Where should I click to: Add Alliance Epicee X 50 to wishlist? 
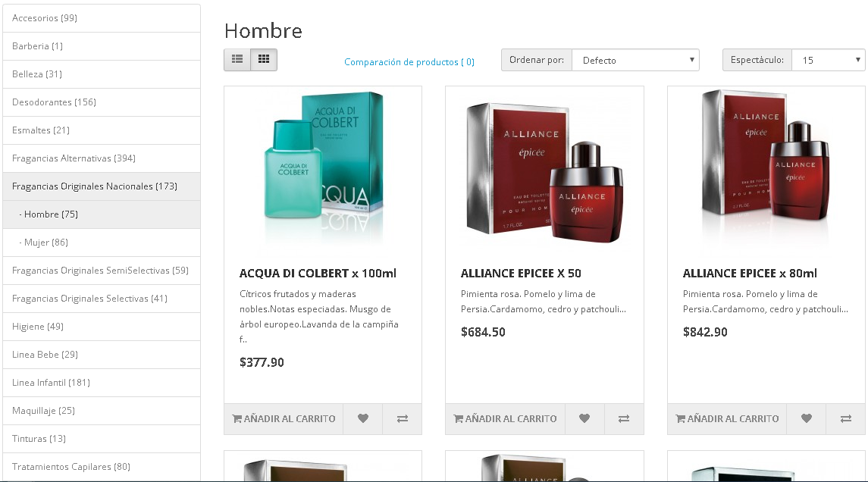[584, 419]
